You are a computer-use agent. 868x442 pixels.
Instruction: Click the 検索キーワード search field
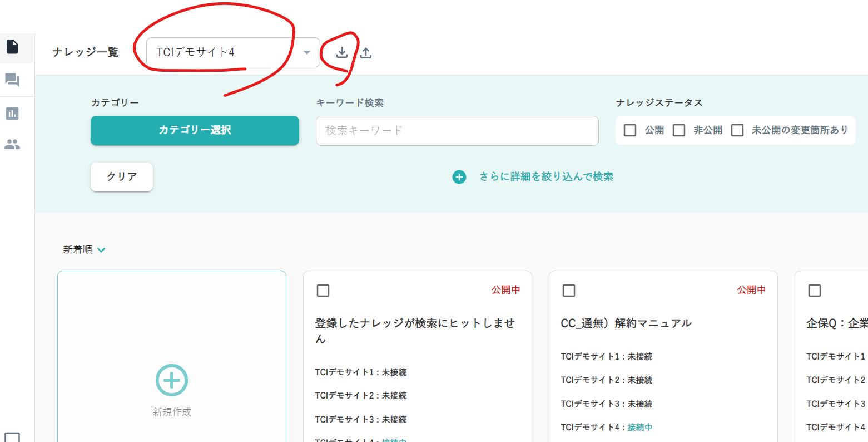click(457, 131)
